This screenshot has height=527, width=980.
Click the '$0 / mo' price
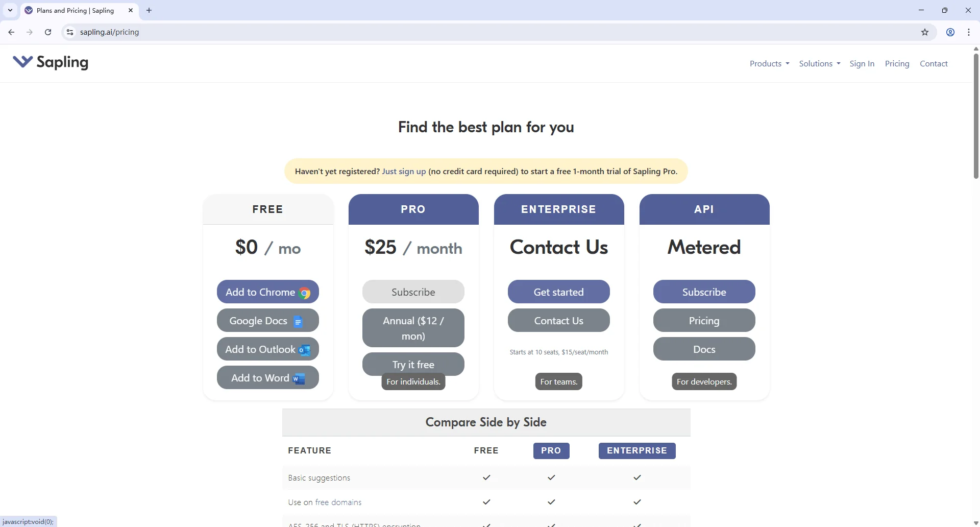(268, 248)
